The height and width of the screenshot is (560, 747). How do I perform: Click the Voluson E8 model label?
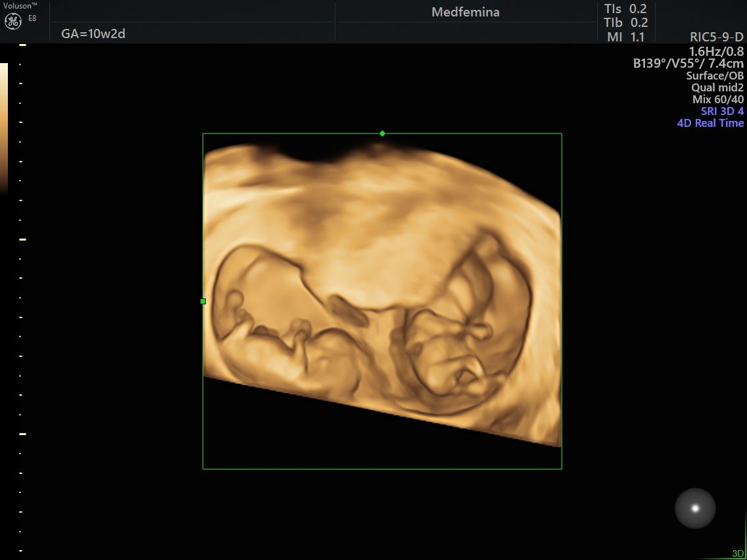pos(19,6)
